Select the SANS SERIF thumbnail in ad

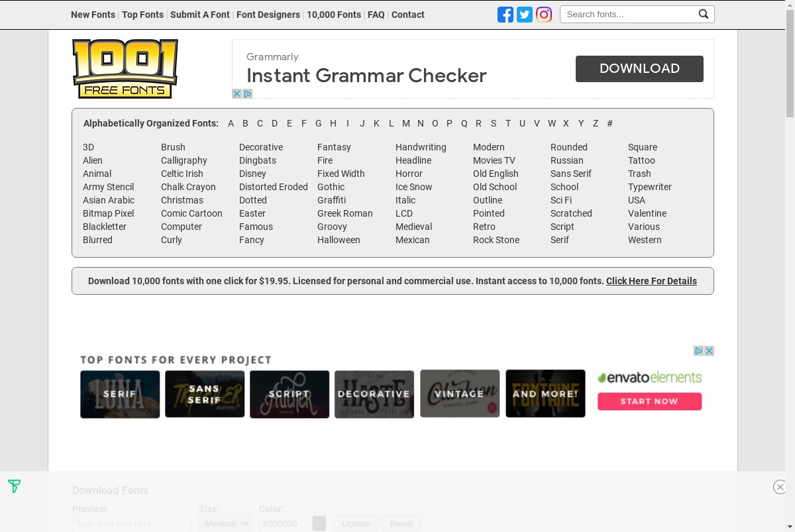(205, 394)
